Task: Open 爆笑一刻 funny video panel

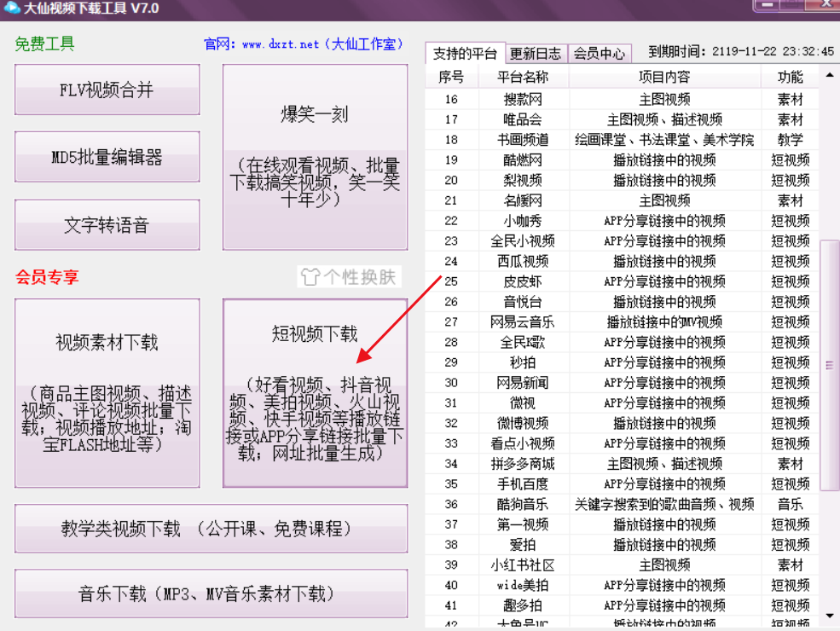Action: click(x=315, y=157)
